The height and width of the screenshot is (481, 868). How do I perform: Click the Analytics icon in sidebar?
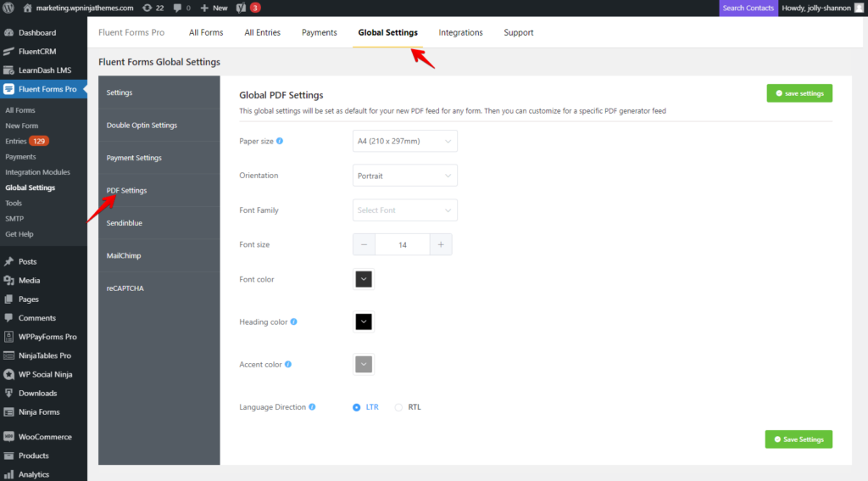[8, 474]
